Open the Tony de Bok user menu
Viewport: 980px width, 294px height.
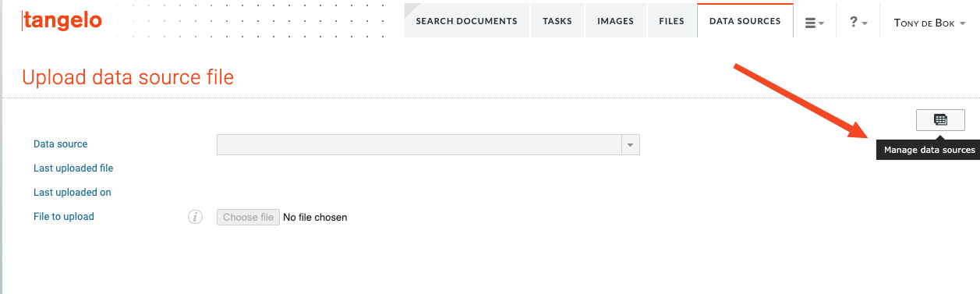929,23
